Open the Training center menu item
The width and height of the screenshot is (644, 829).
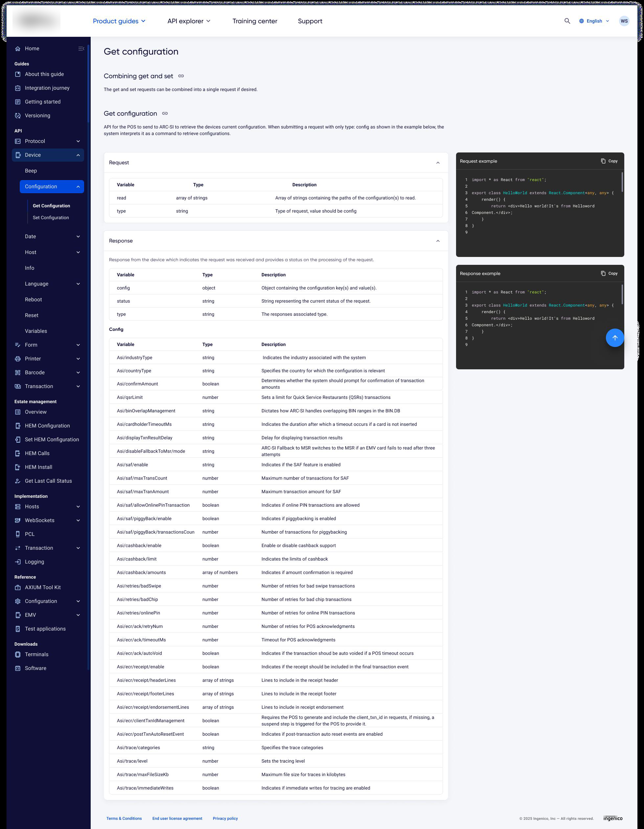click(255, 21)
